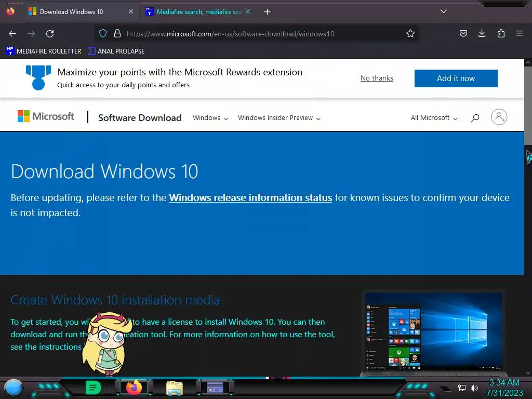This screenshot has width=532, height=399.
Task: Close the Mediafire search tab
Action: pyautogui.click(x=248, y=11)
